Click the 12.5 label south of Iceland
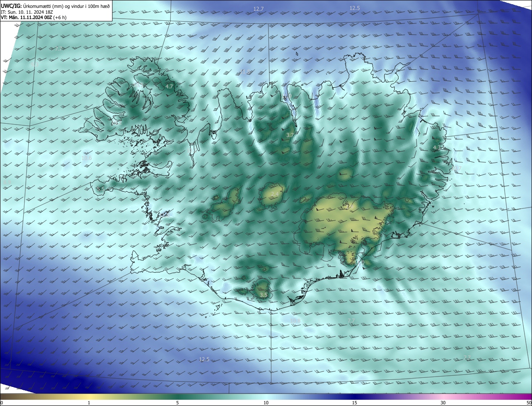532x406 pixels. point(204,360)
